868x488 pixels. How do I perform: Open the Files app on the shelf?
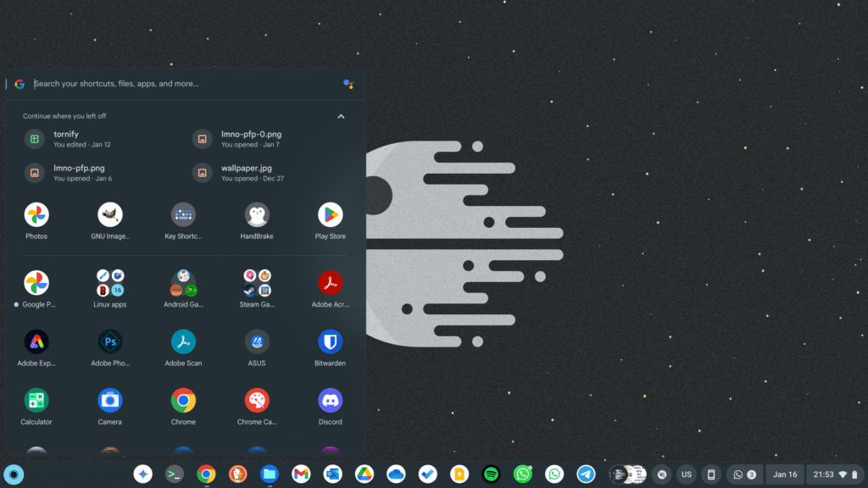click(270, 474)
